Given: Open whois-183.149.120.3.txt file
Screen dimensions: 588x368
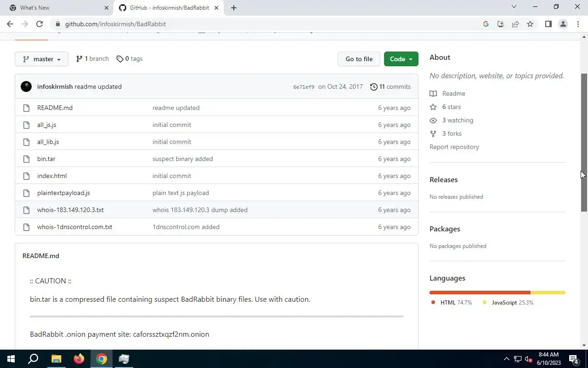Looking at the screenshot, I should (70, 210).
